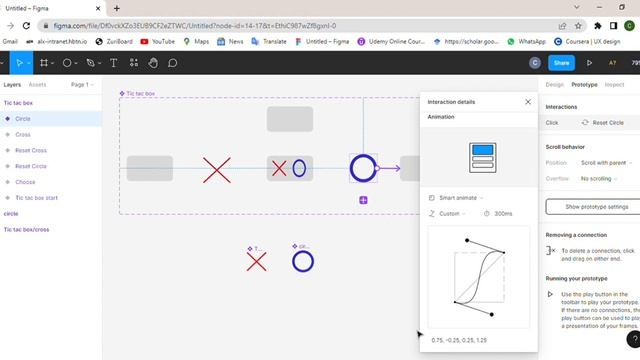Image resolution: width=640 pixels, height=360 pixels.
Task: Open the Page 1 dropdown
Action: pyautogui.click(x=82, y=84)
